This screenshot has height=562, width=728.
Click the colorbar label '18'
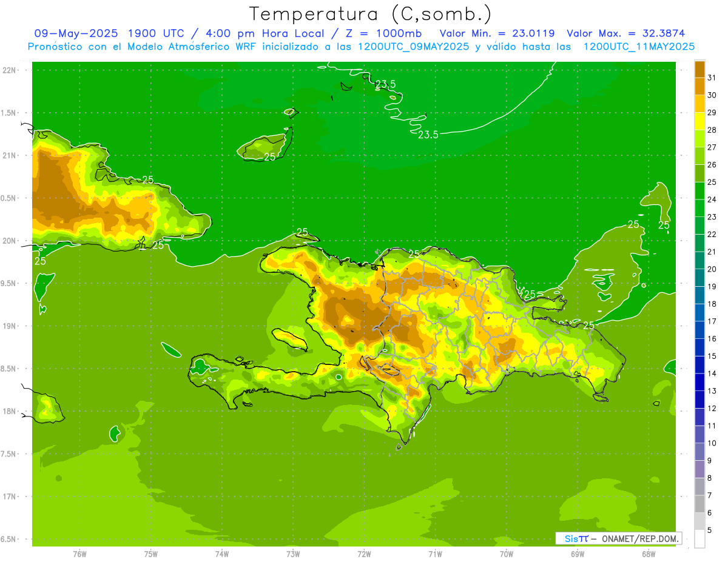712,304
